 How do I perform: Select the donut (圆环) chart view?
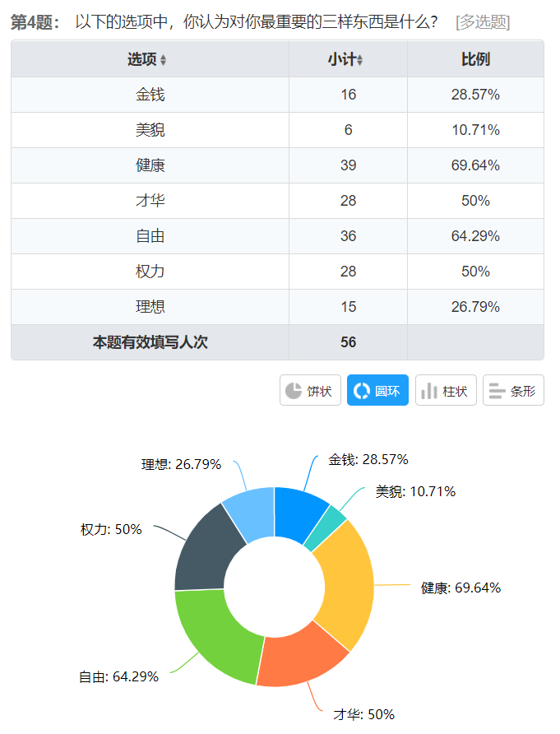pos(377,391)
